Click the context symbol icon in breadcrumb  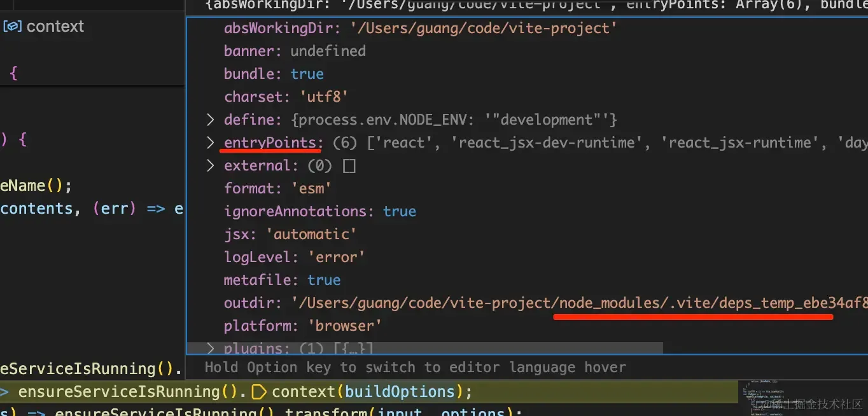click(13, 27)
